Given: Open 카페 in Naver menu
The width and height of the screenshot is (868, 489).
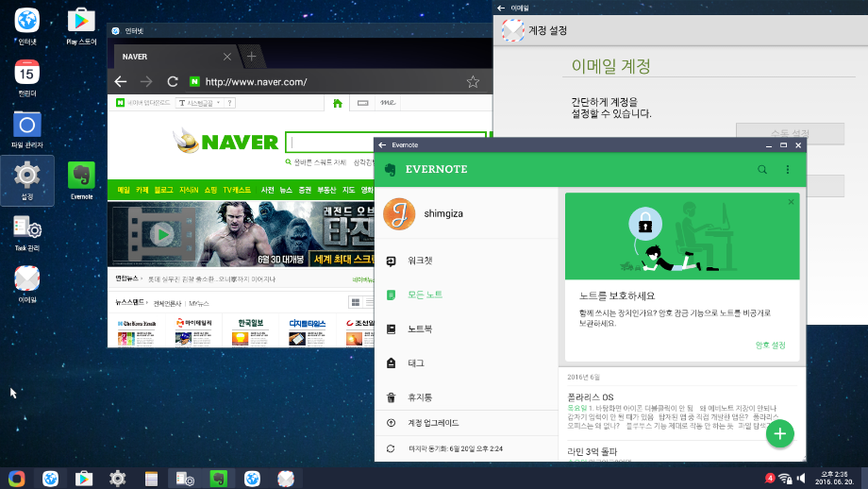Looking at the screenshot, I should tap(142, 190).
